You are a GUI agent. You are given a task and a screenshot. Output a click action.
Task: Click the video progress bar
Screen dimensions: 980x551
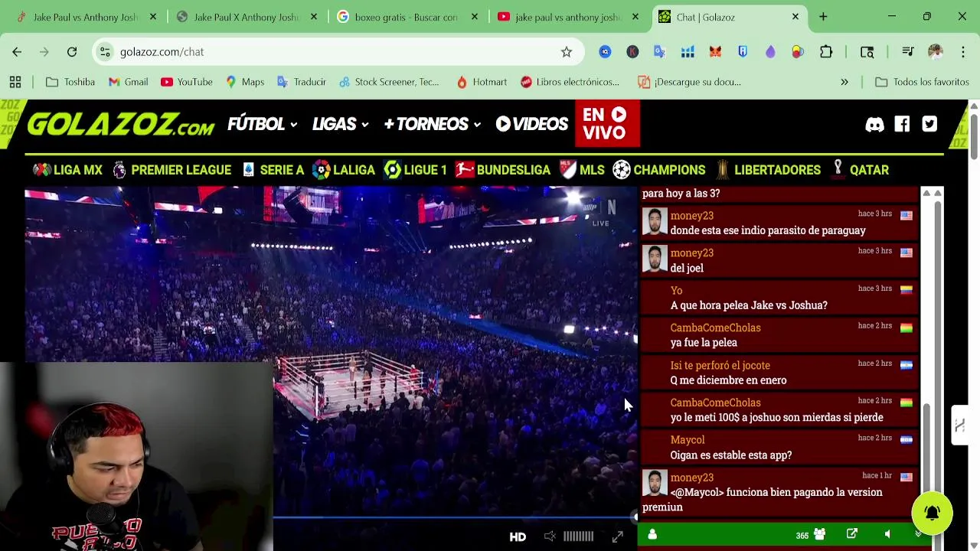coord(455,518)
